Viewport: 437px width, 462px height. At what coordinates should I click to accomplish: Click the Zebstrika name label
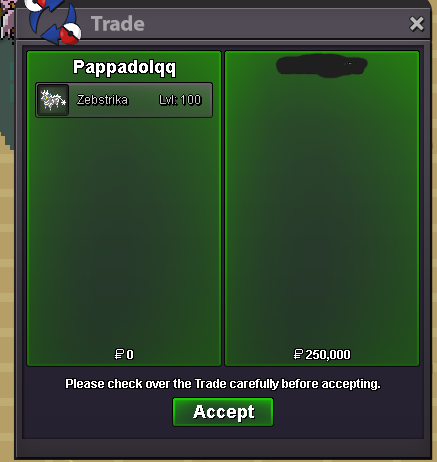pos(102,100)
